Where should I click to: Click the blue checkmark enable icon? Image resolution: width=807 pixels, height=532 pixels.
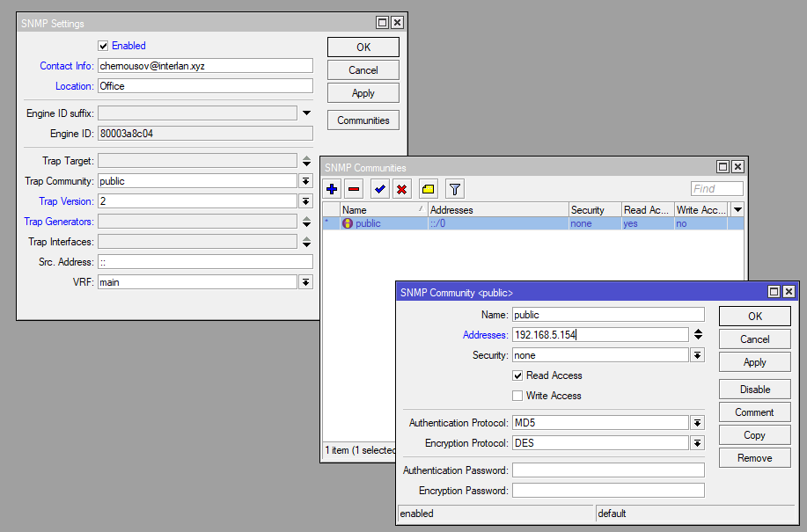tap(379, 189)
